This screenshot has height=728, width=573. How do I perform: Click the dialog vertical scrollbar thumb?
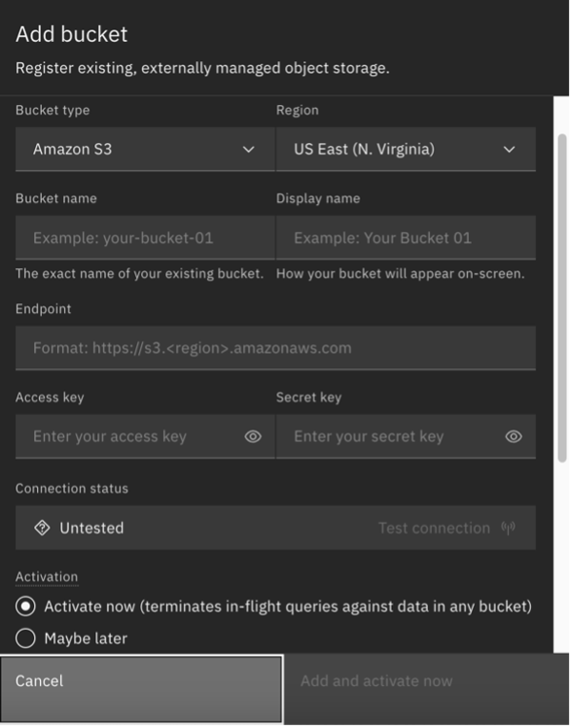coord(562,298)
